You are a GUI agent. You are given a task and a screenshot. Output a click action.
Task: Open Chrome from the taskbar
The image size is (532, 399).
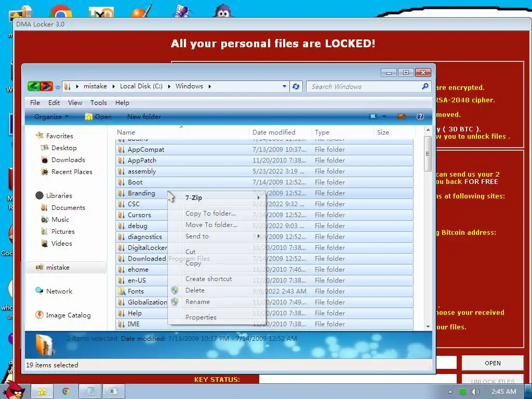pos(66,392)
